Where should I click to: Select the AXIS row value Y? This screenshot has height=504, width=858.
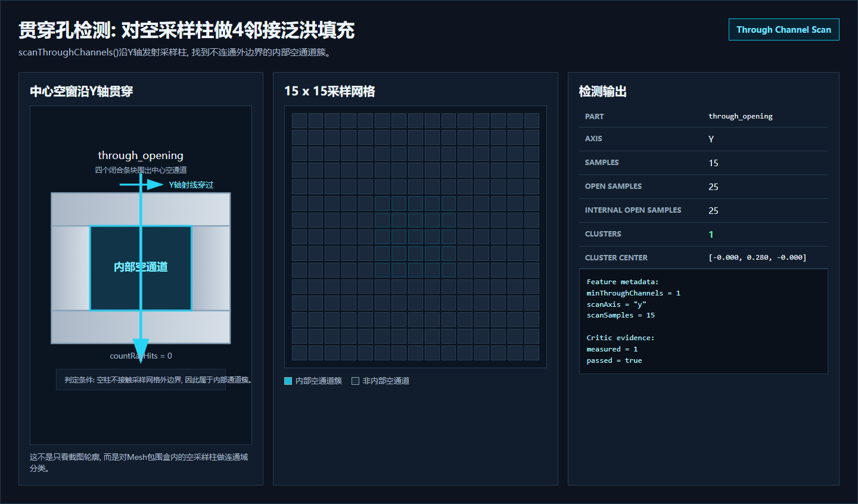pyautogui.click(x=711, y=139)
